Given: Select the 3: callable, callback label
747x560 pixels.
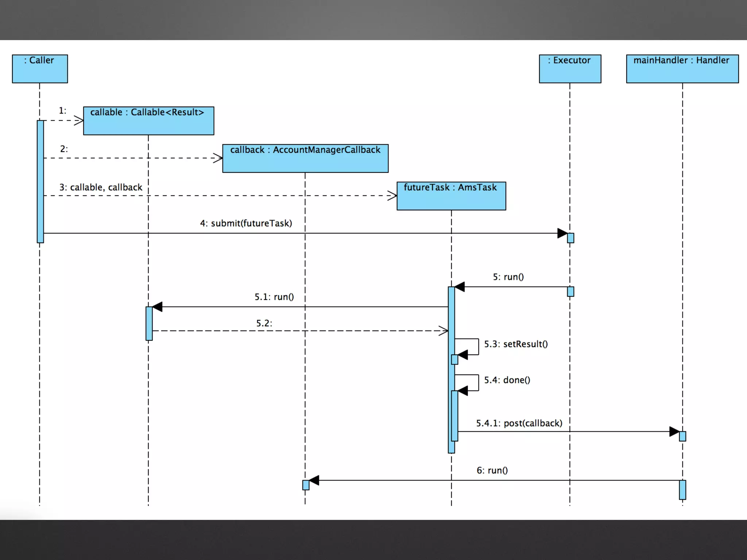Looking at the screenshot, I should (101, 187).
